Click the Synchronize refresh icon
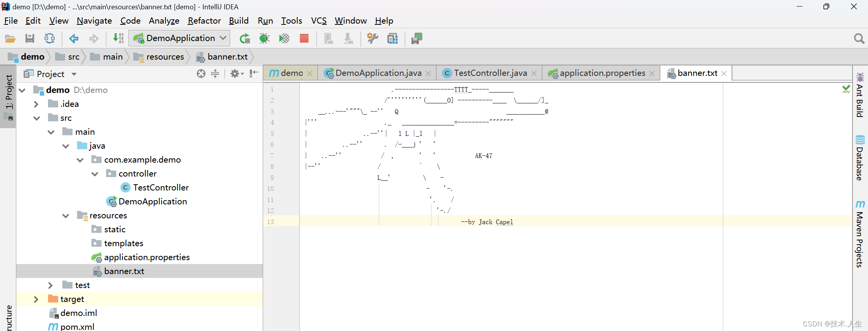The image size is (868, 331). pos(50,38)
